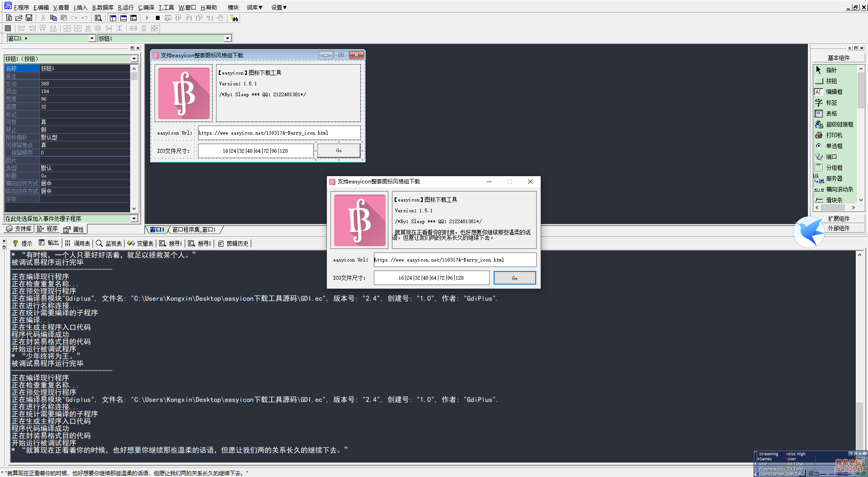Expand the 按钮1 (按钮) component dropdown in properties
Image resolution: width=868 pixels, height=477 pixels.
click(x=134, y=59)
